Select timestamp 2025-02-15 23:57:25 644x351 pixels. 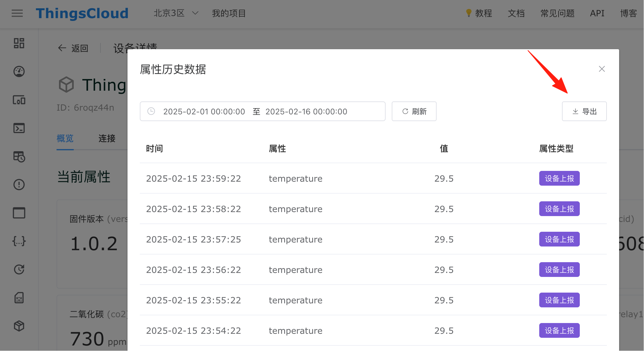(x=194, y=239)
